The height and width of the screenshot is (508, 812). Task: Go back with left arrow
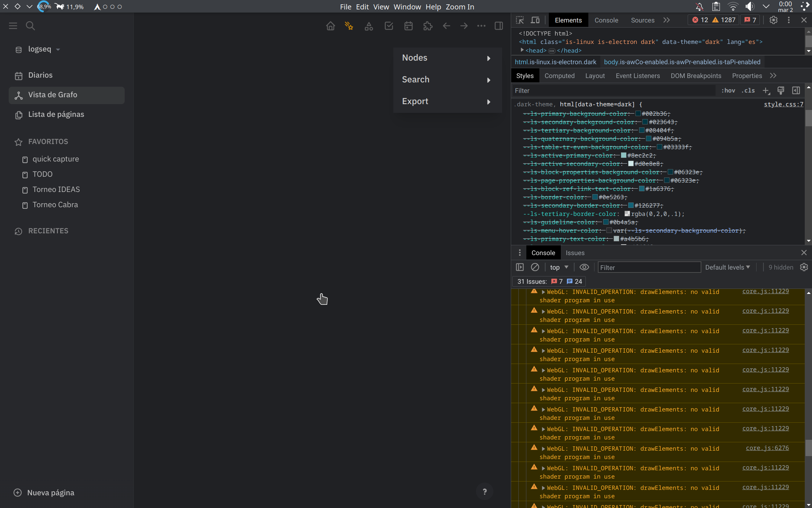tap(447, 26)
